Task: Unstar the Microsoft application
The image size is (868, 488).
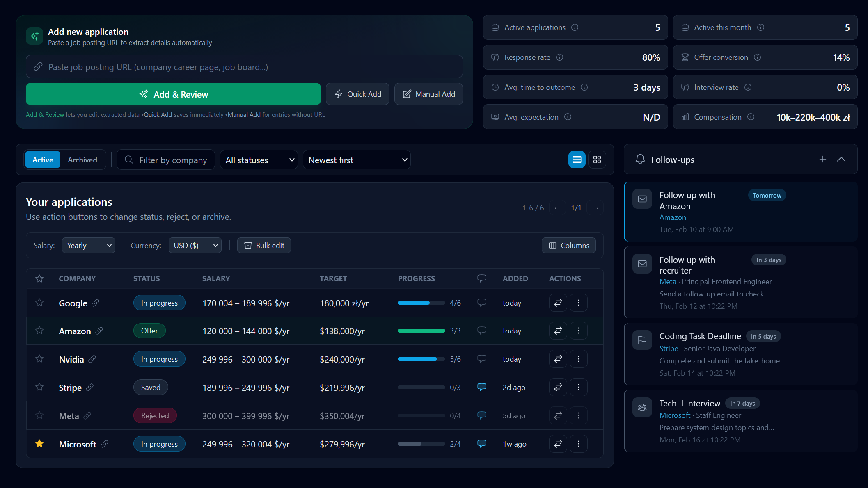Action: [39, 443]
